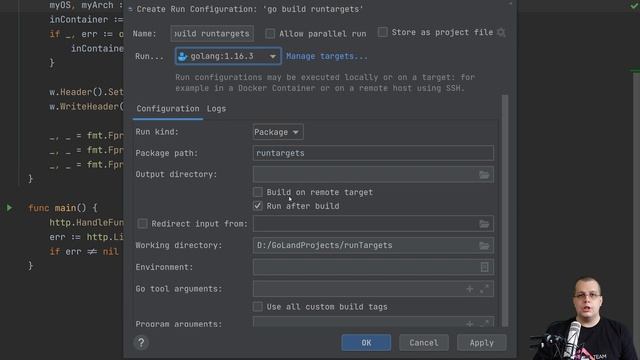
Task: Confirm the dialog with OK
Action: (366, 342)
